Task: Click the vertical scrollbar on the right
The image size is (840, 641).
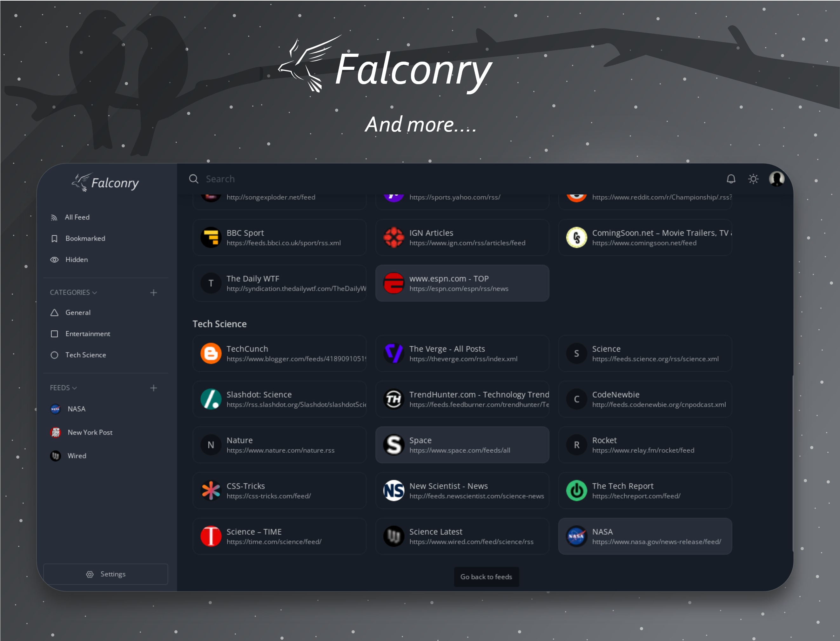Action: (x=792, y=463)
